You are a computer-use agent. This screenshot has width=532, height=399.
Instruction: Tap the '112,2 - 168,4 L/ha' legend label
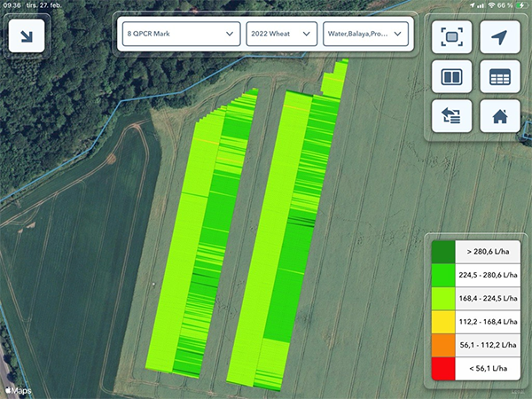(488, 322)
